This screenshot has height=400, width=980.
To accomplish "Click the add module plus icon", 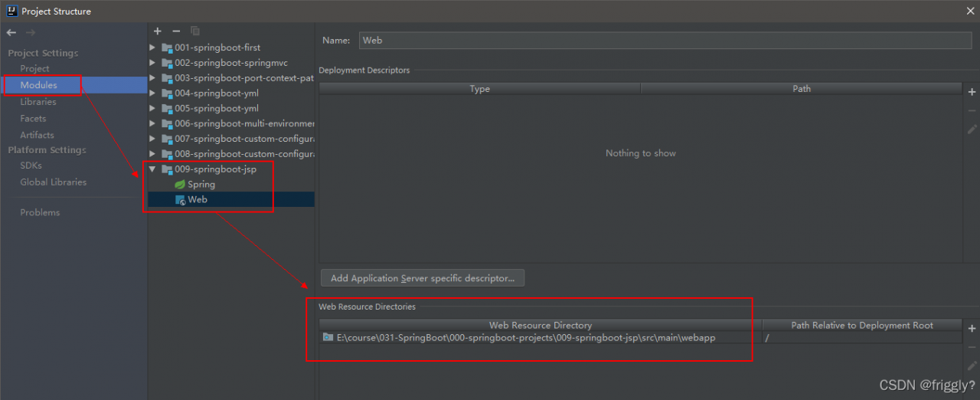I will pos(158,31).
